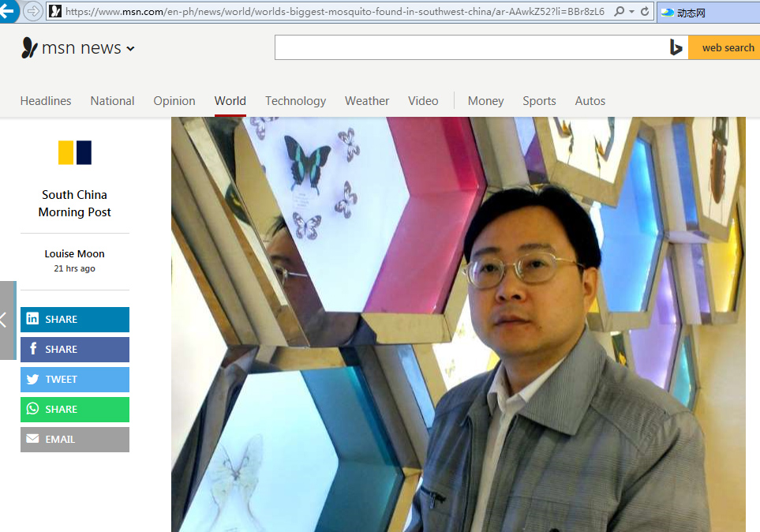
Task: Open the Weather navigation tab
Action: coord(367,101)
